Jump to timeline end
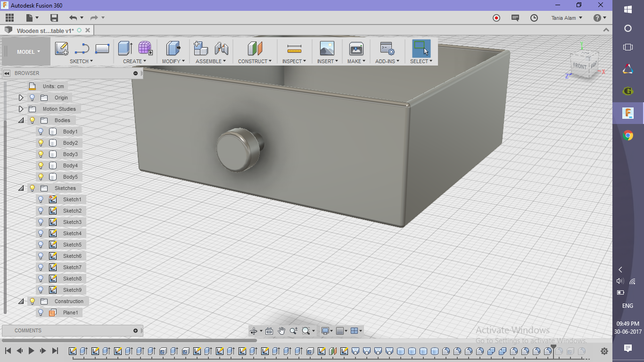 (55, 351)
